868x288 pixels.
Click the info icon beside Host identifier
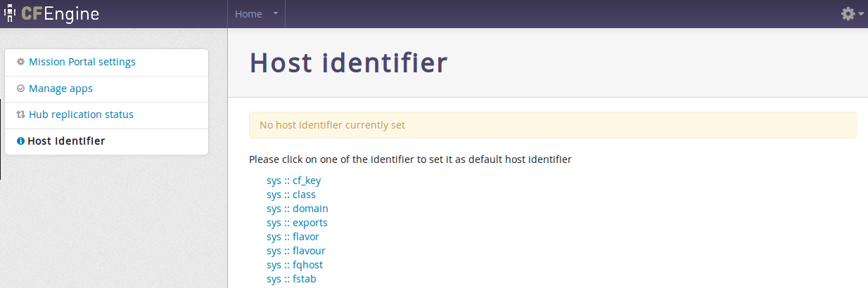21,141
